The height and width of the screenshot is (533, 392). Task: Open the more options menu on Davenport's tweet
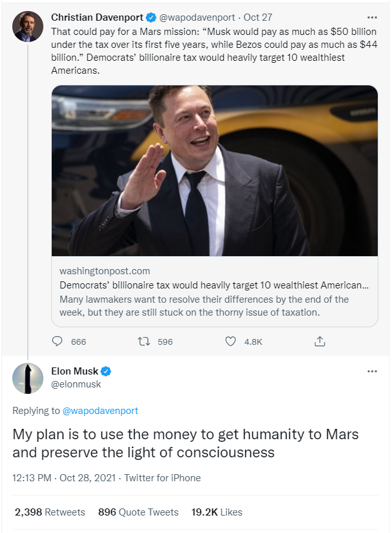(373, 17)
